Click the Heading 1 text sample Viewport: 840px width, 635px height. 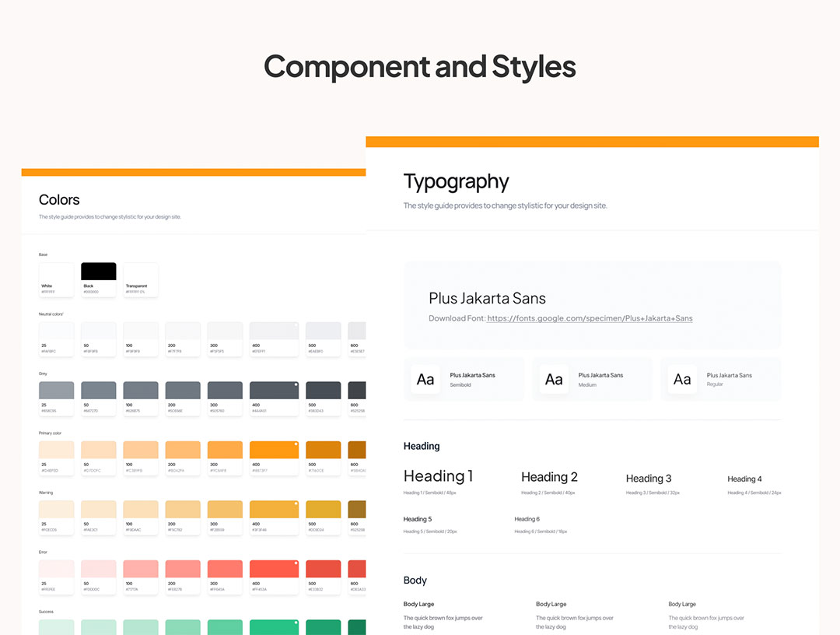tap(438, 476)
